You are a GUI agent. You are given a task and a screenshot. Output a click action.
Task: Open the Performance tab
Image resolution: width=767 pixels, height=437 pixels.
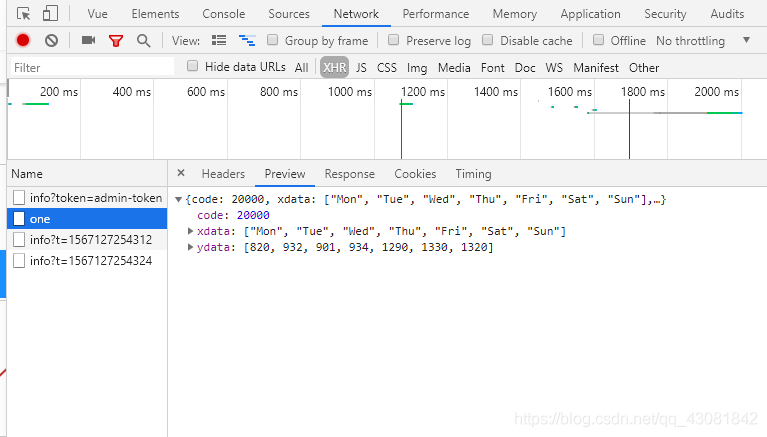[x=435, y=14]
